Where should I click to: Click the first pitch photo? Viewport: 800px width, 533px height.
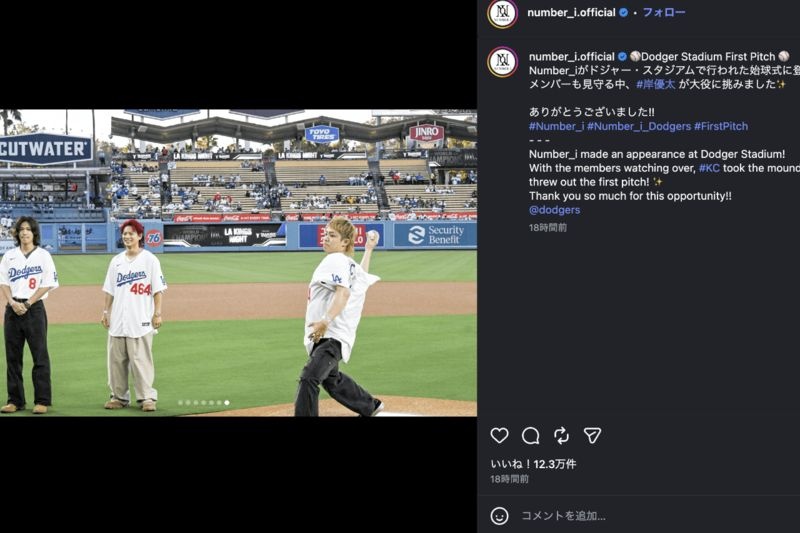238,263
